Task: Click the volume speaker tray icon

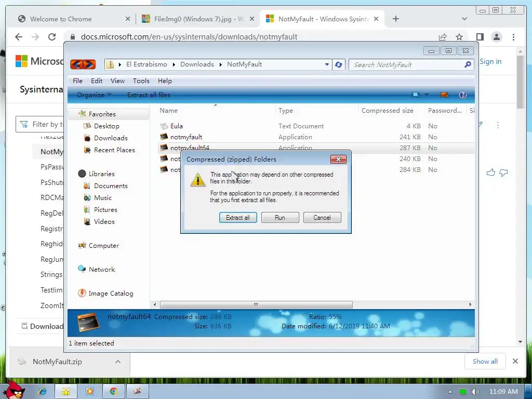Action: coord(475,392)
